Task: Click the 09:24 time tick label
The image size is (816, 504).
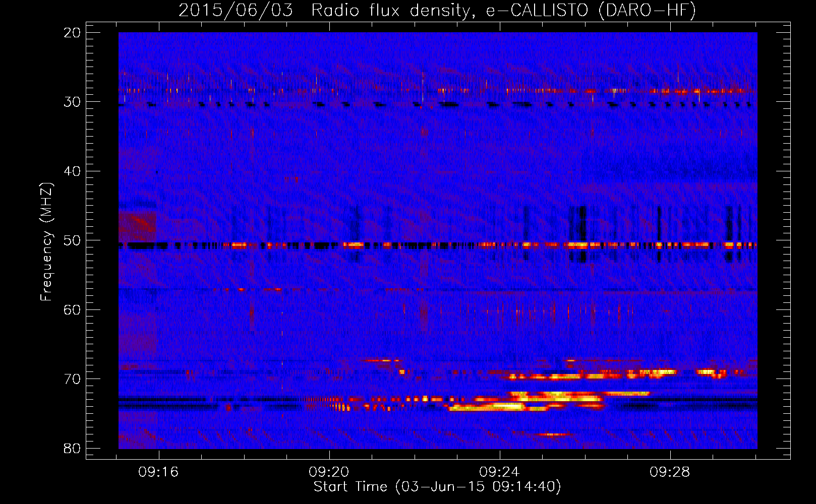Action: point(500,472)
